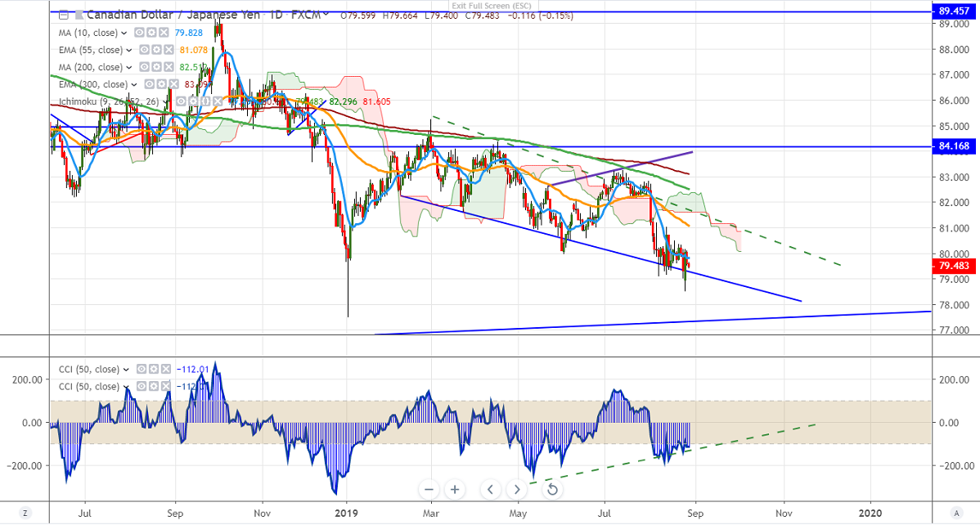Click the Exit Full Screen (ESC) label
This screenshot has height=525, width=980.
[x=492, y=6]
